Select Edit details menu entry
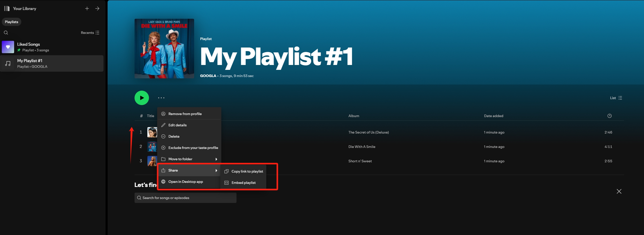 [190, 125]
